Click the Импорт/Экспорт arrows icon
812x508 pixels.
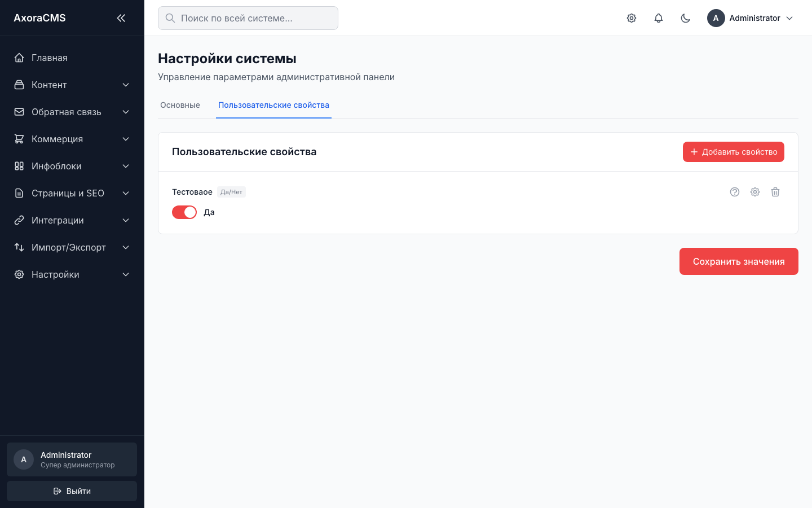click(x=19, y=247)
